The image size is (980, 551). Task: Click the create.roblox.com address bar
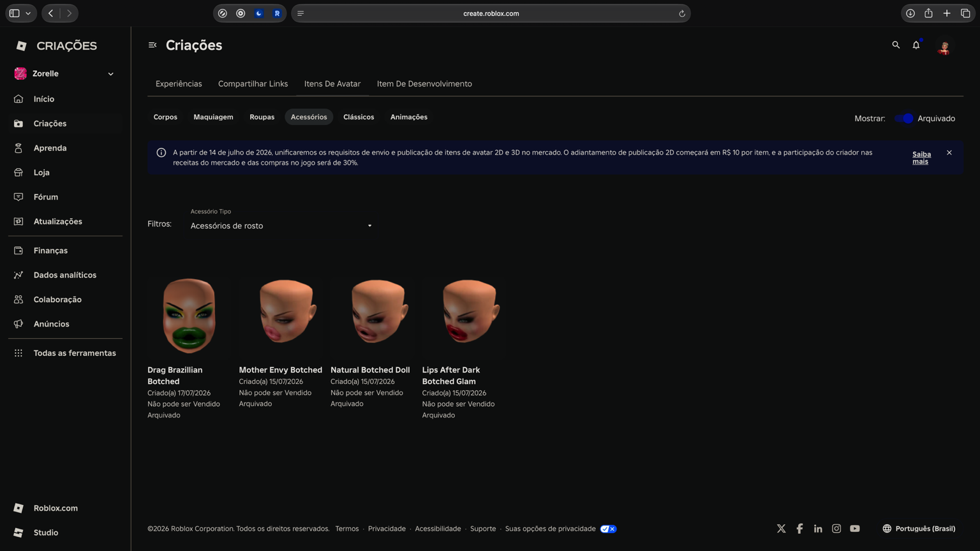tap(491, 13)
